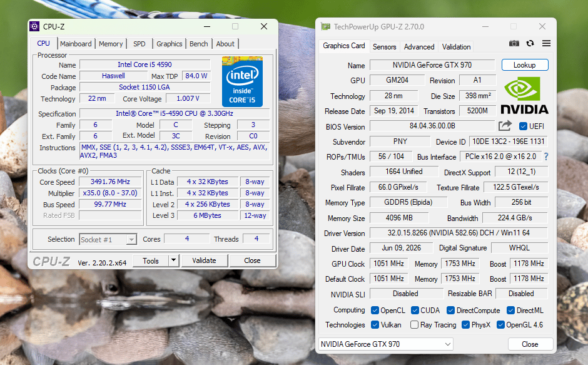Screen dimensions: 588x365
Task: Click the Resizable BAR value Disabled
Action: coord(521,294)
